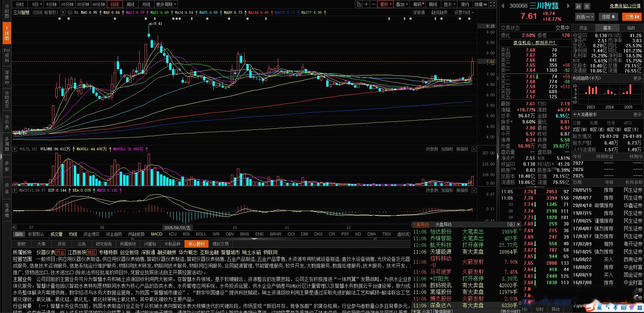The width and height of the screenshot is (644, 313).
Task: Open the 分时图 sidebar view
Action: point(7,11)
